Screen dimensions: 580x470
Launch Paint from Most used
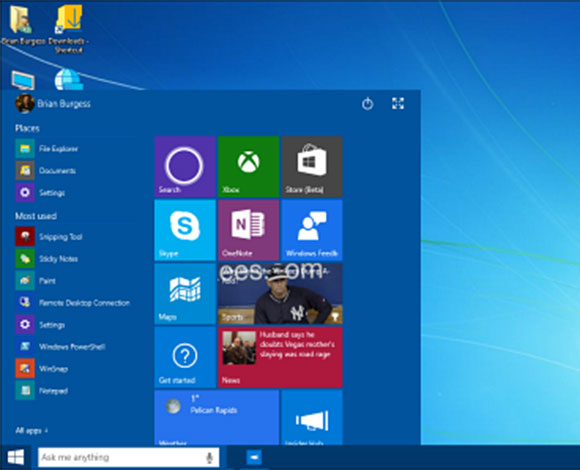tap(36, 281)
